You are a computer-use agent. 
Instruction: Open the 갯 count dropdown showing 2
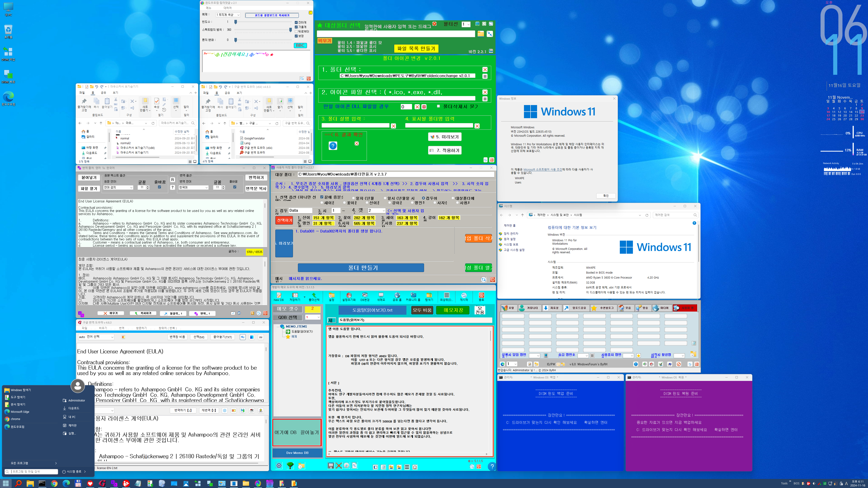(376, 211)
